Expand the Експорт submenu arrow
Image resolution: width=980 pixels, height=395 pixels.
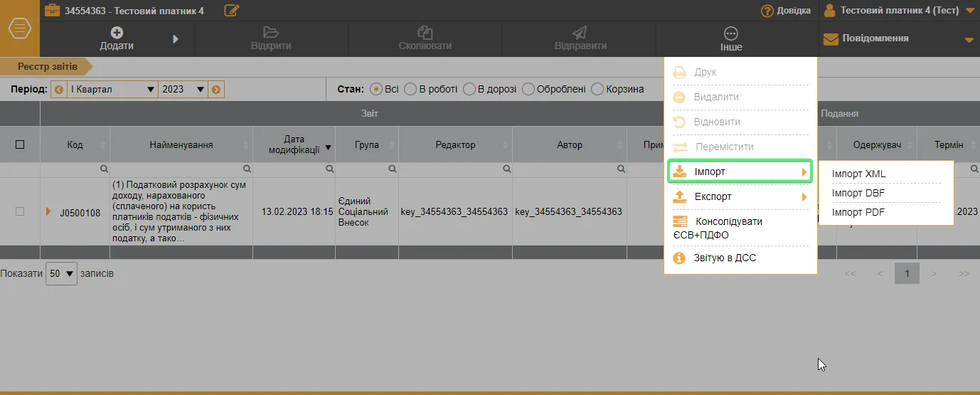pos(804,197)
